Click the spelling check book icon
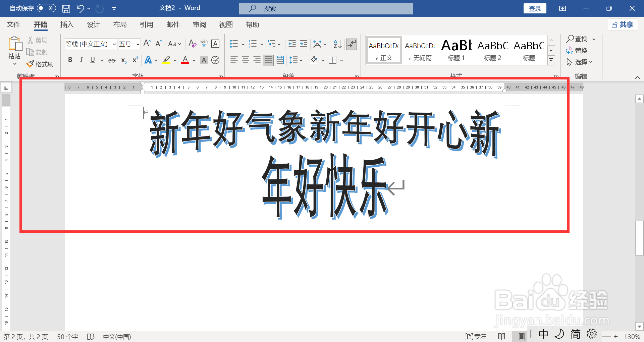The height and width of the screenshot is (342, 644). (91, 337)
